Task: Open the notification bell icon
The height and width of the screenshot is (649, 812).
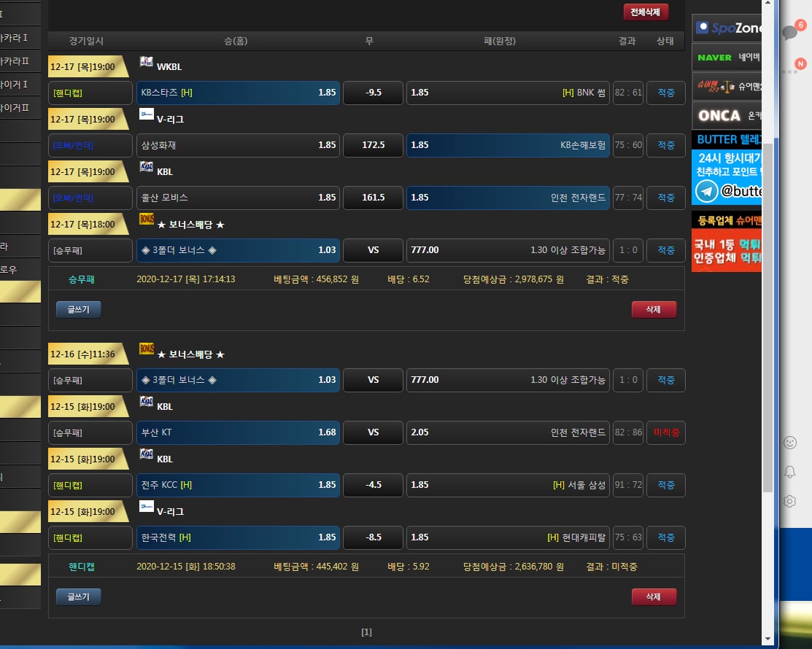Action: point(789,472)
